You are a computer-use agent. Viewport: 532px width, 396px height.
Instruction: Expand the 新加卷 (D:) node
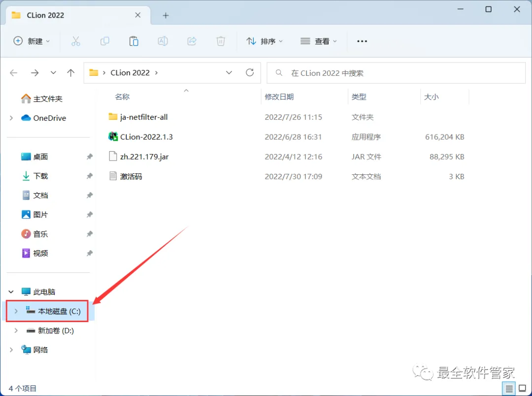click(16, 331)
